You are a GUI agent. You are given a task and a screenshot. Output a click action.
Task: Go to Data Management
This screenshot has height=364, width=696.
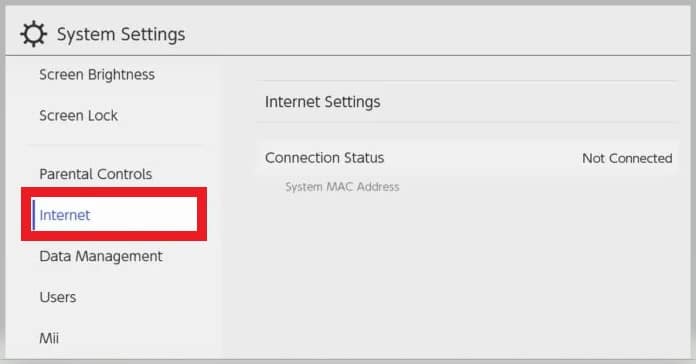click(101, 256)
